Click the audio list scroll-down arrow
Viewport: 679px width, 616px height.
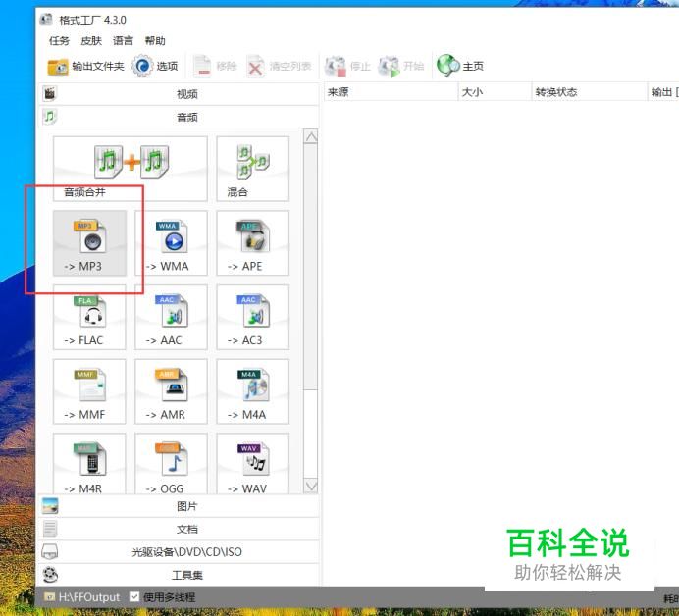311,486
